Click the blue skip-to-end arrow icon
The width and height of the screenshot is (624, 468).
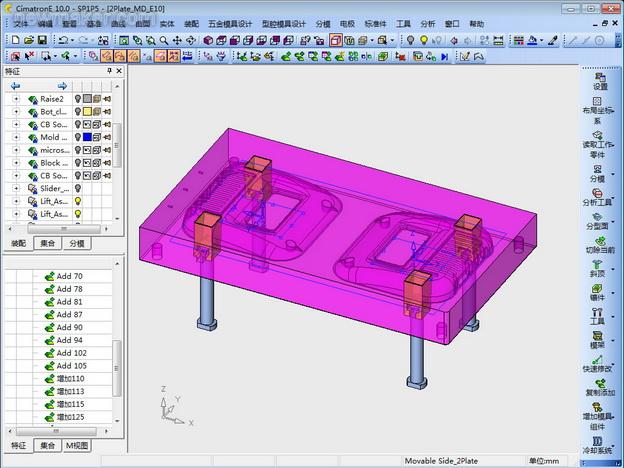(x=445, y=57)
